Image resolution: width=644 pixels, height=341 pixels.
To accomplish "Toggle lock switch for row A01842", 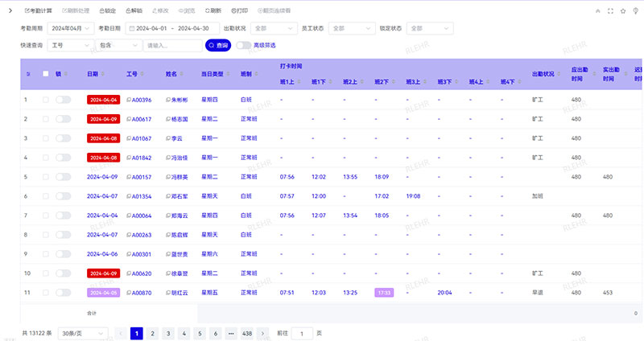I will click(64, 158).
